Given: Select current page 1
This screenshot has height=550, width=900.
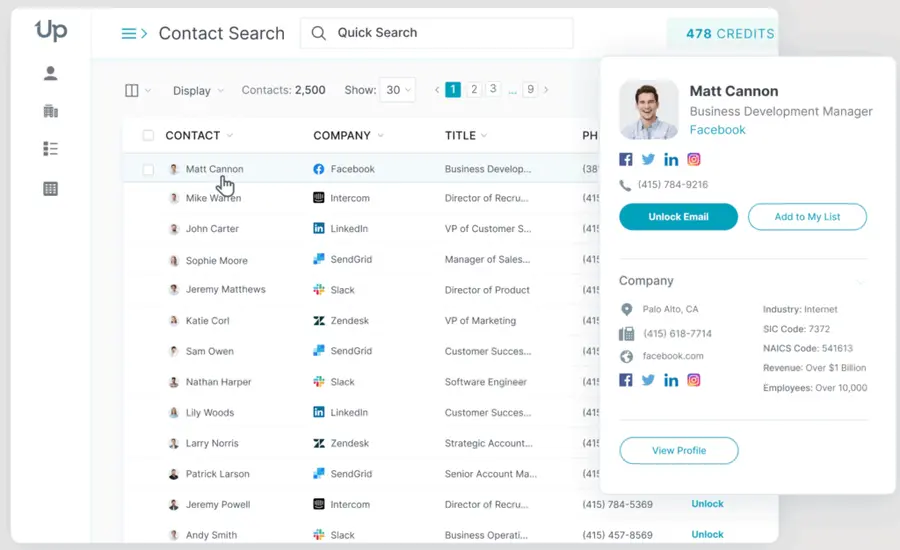Looking at the screenshot, I should [453, 90].
